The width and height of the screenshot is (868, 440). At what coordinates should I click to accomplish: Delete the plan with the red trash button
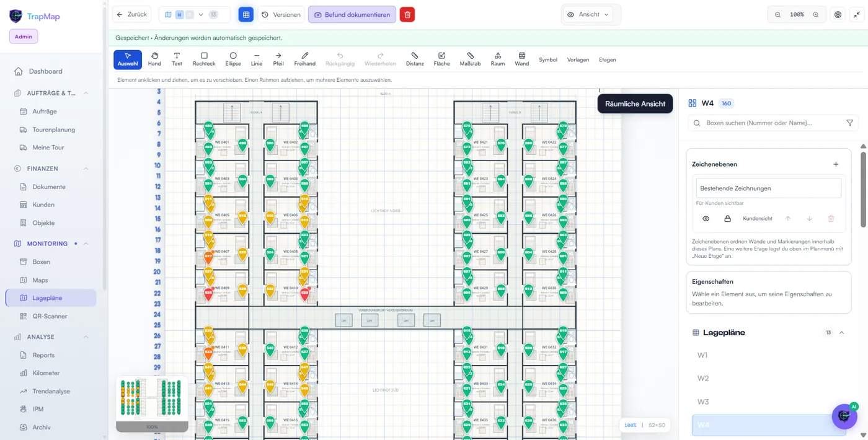(x=407, y=14)
